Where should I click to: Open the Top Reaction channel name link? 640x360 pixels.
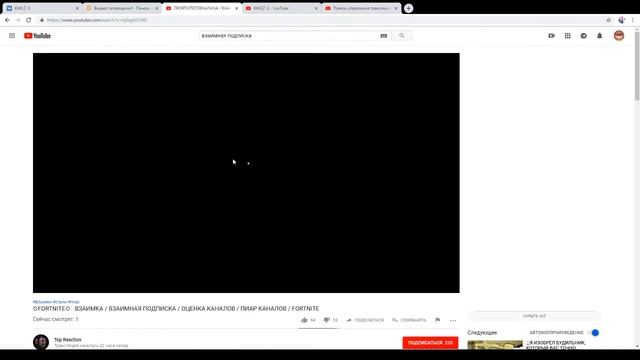68,340
